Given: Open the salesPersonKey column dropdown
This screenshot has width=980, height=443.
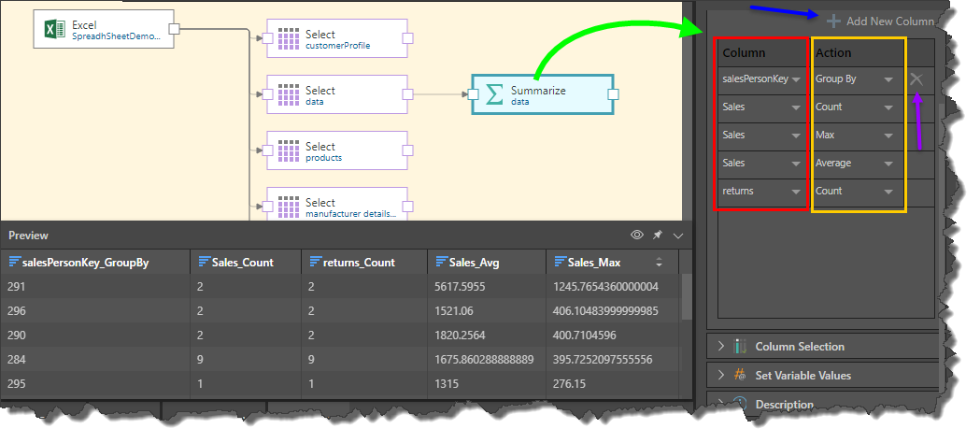Looking at the screenshot, I should [x=796, y=80].
